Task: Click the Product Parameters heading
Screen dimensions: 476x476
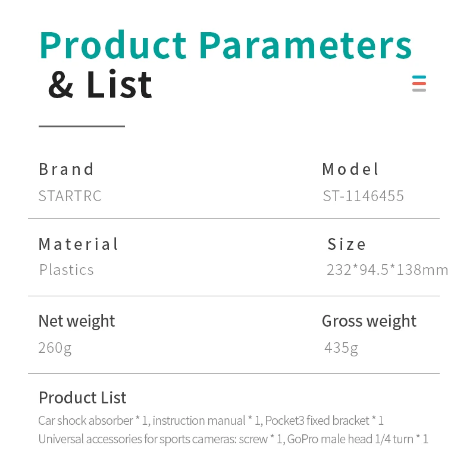Action: (x=226, y=45)
